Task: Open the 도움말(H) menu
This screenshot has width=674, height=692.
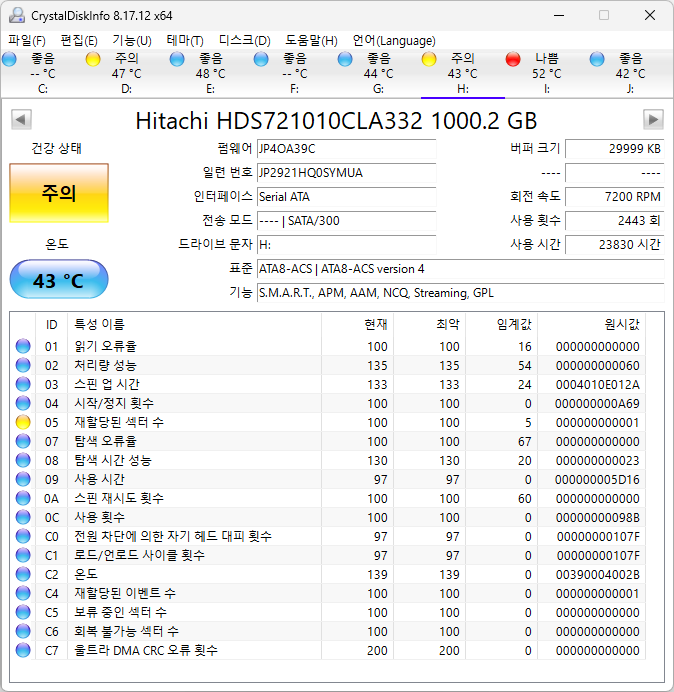Action: [x=311, y=41]
